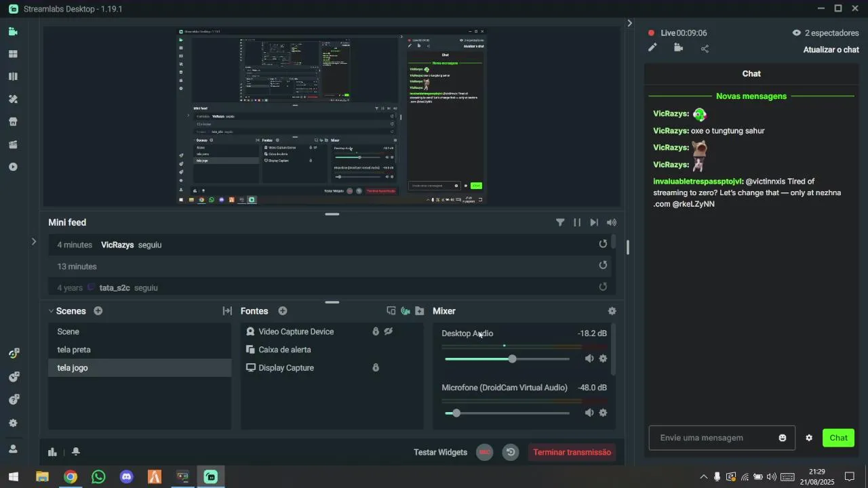Click Terminar transmissão button
The height and width of the screenshot is (488, 868).
point(572,452)
